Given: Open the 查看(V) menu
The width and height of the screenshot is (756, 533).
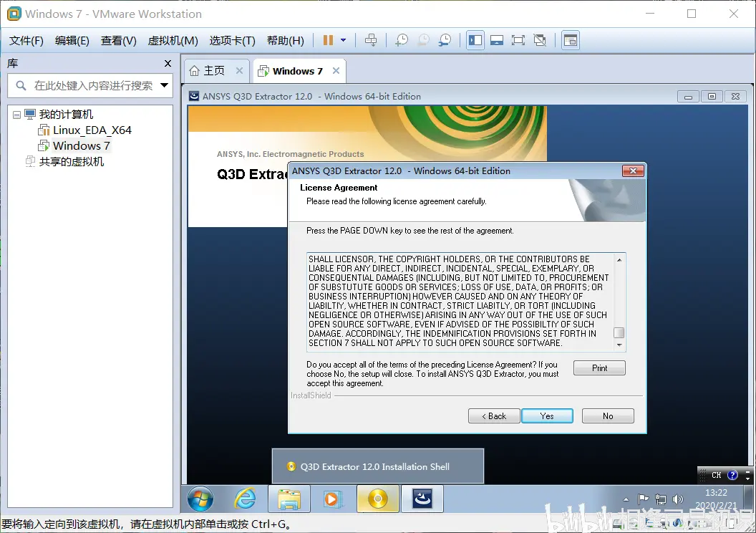Looking at the screenshot, I should point(119,41).
